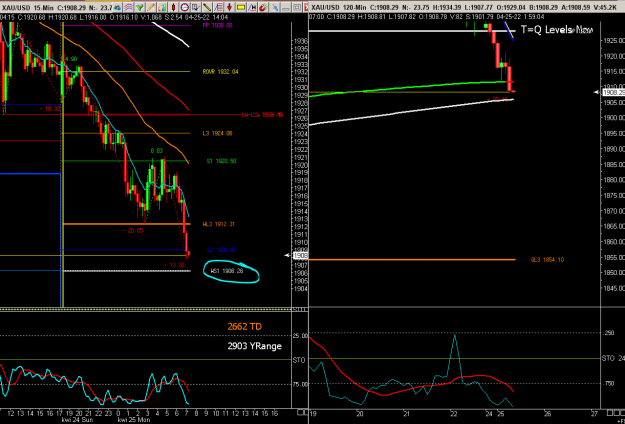Maximize the 15-Min chart window
The width and height of the screenshot is (625, 424).
(x=297, y=7)
